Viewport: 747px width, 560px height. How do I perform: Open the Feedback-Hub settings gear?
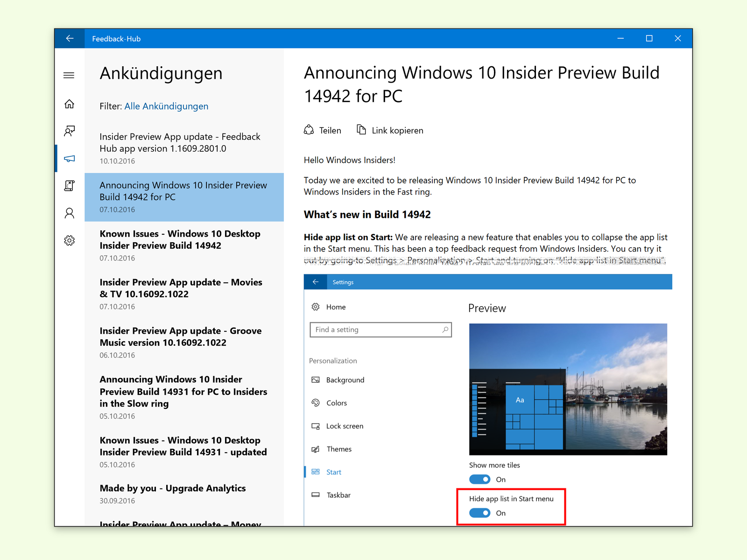click(69, 240)
